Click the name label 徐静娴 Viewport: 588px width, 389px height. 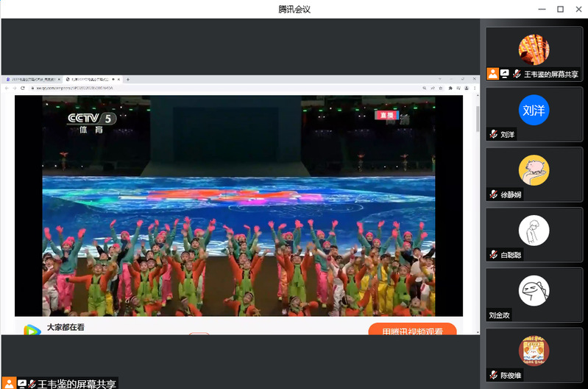point(511,195)
